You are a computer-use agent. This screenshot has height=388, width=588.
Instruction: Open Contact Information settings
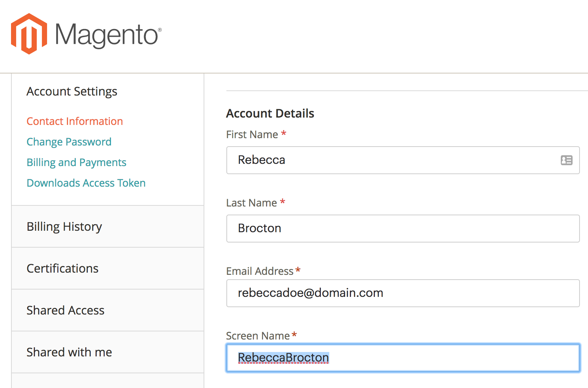click(x=75, y=121)
